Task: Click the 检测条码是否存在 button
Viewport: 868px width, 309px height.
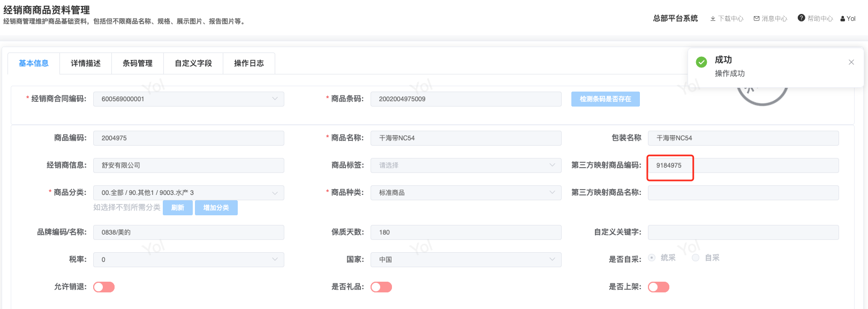Action: (x=605, y=99)
